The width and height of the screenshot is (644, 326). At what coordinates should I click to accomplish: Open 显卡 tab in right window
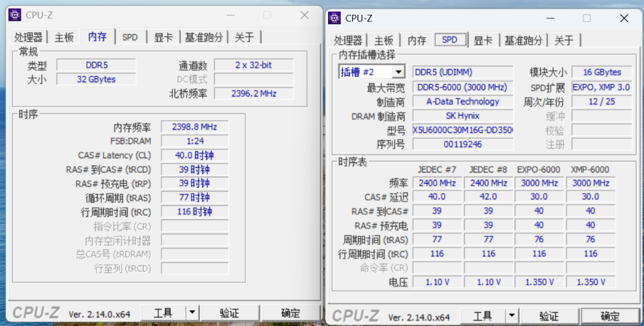(483, 40)
